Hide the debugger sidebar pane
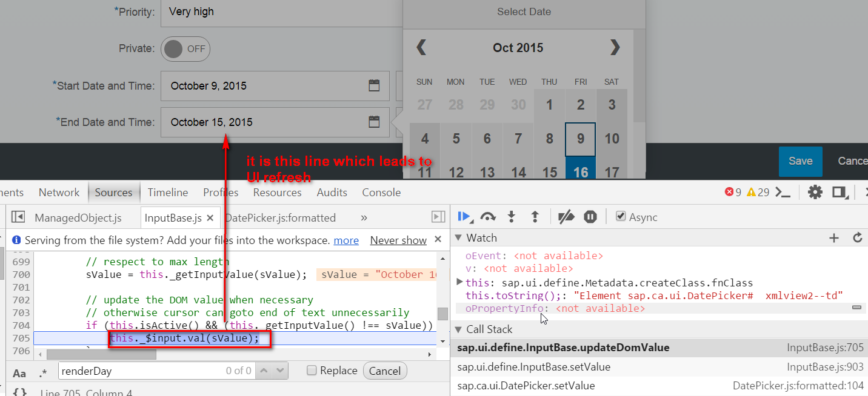Image resolution: width=868 pixels, height=396 pixels. 438,217
